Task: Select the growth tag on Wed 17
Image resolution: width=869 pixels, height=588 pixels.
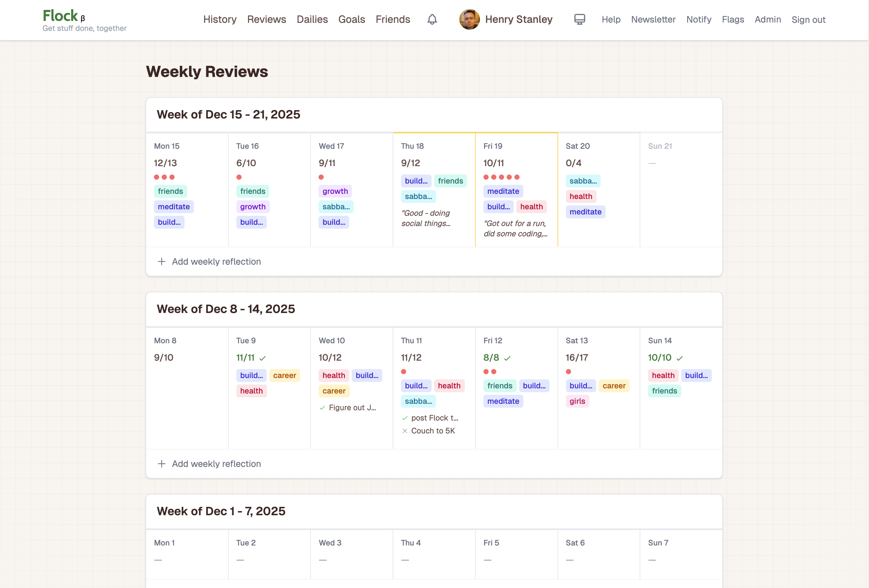Action: click(335, 191)
